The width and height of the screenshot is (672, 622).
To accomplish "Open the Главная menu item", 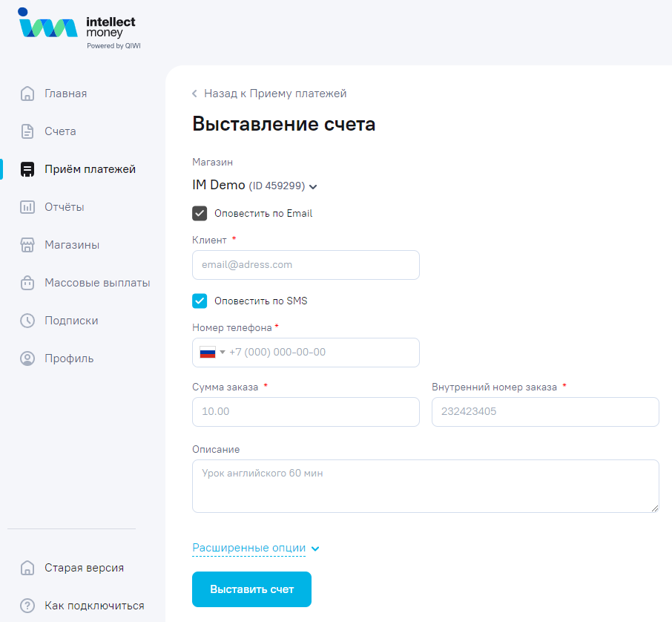I will click(x=65, y=94).
